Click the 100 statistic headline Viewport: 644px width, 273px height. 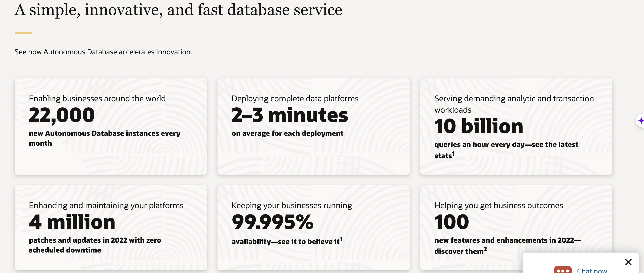[451, 222]
